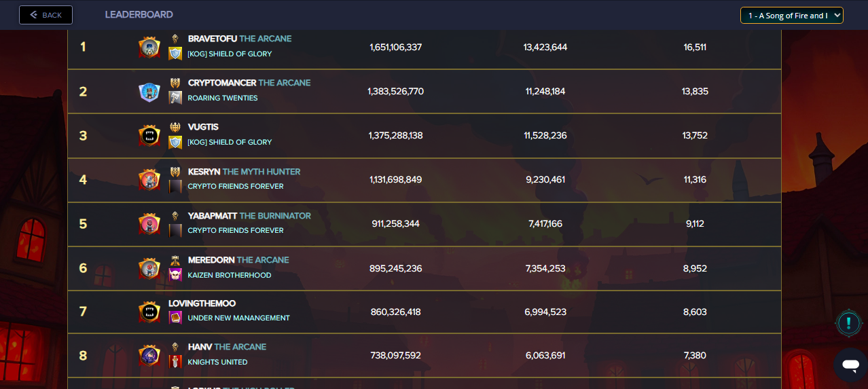The width and height of the screenshot is (868, 389).
Task: Open the Roaring Twenties guild link
Action: pyautogui.click(x=223, y=98)
